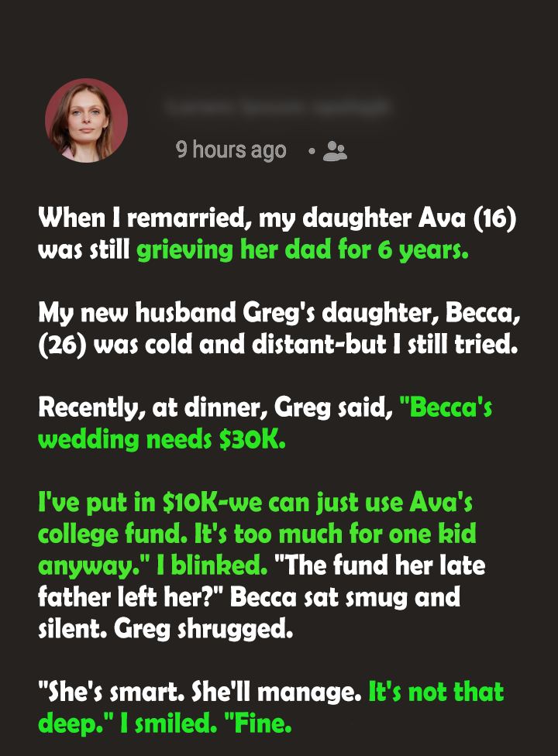Click green line starting 'I've put in $10K'
The image size is (558, 756).
pos(255,503)
